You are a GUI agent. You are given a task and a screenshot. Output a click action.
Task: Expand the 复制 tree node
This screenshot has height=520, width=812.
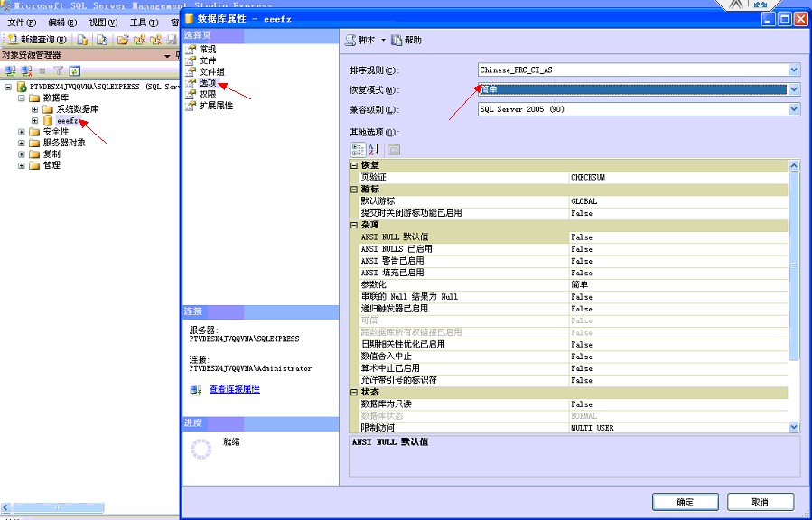point(22,154)
